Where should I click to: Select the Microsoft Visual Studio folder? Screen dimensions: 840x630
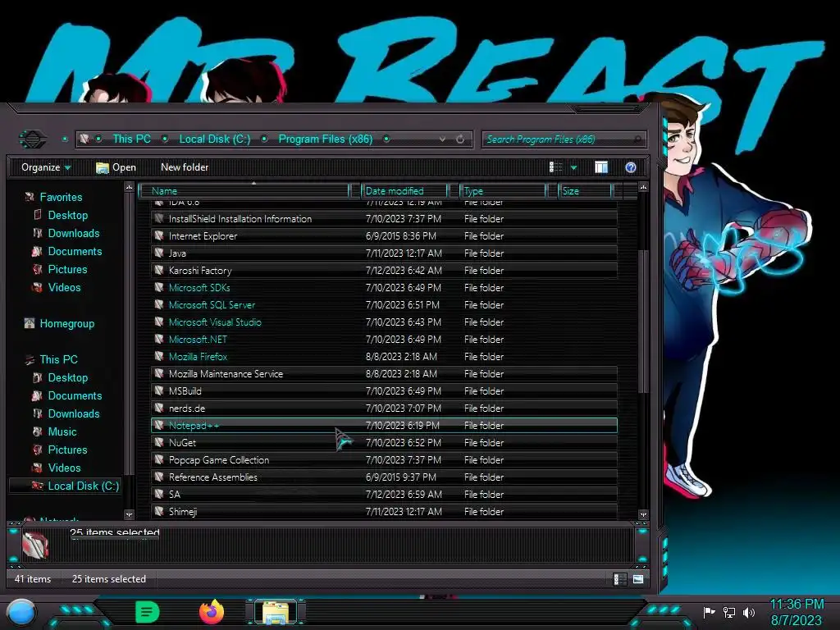click(384, 322)
